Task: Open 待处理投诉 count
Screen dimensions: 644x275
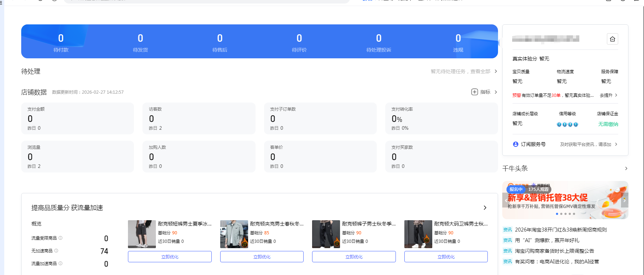Action: point(379,42)
